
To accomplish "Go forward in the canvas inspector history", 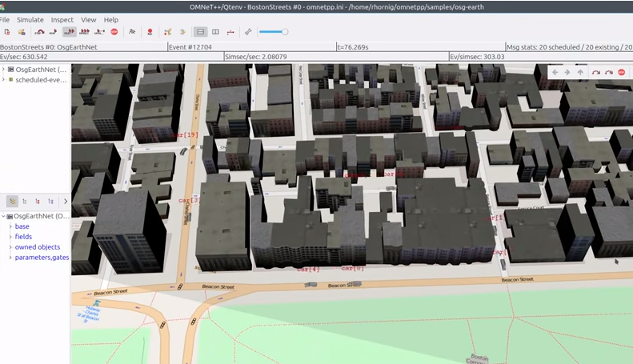I will pos(567,72).
